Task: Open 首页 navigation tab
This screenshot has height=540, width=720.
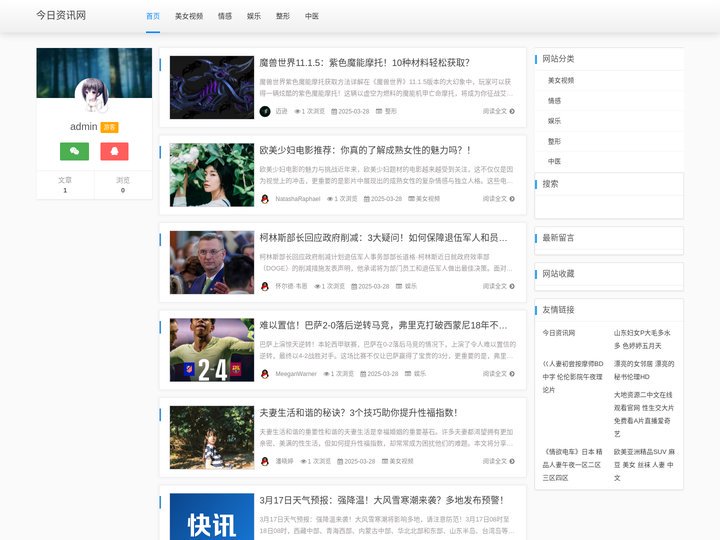Action: click(x=153, y=16)
